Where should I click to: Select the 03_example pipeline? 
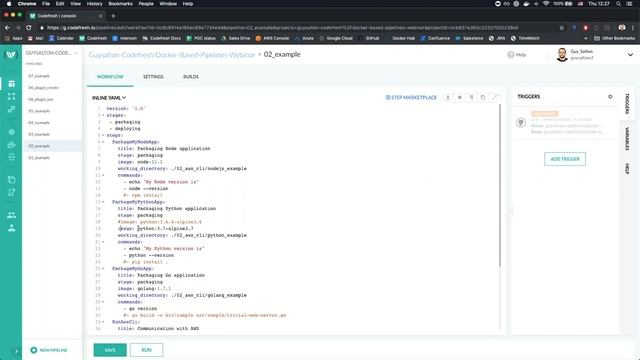point(39,134)
